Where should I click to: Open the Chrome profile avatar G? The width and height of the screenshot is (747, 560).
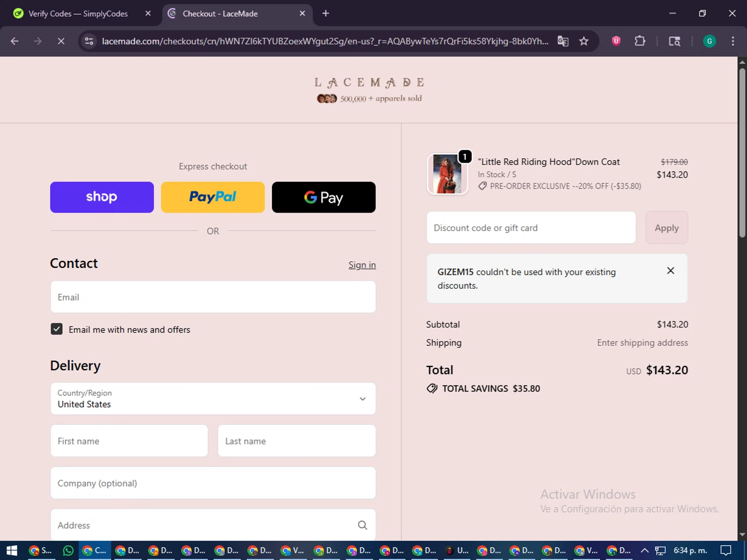(709, 41)
